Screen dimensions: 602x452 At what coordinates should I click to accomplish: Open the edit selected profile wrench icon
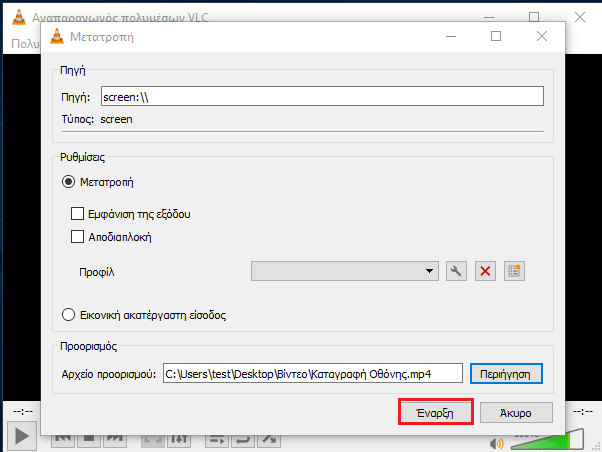(x=456, y=271)
